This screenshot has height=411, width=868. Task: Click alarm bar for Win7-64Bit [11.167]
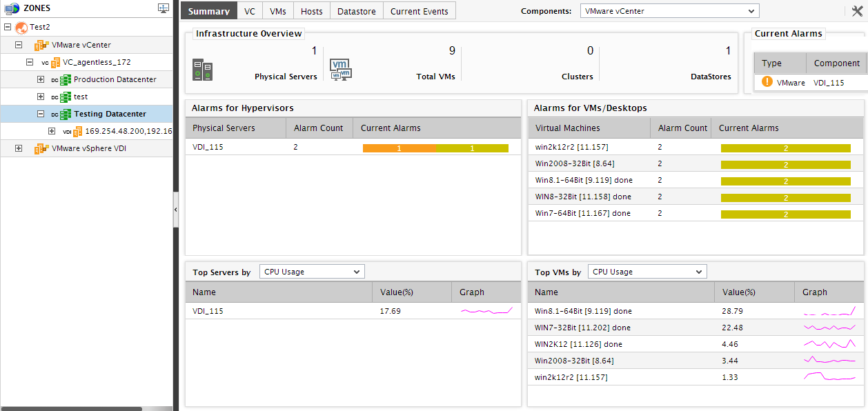[x=786, y=214]
